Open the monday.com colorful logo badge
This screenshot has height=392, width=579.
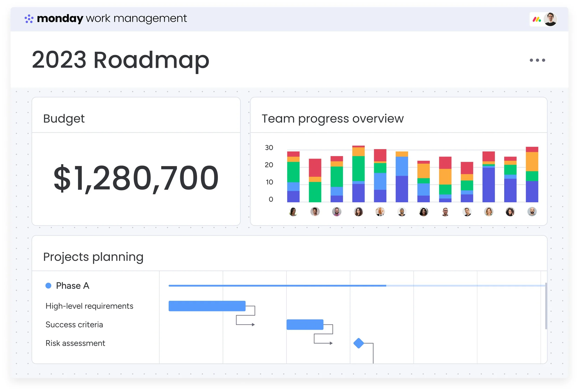[x=536, y=19]
